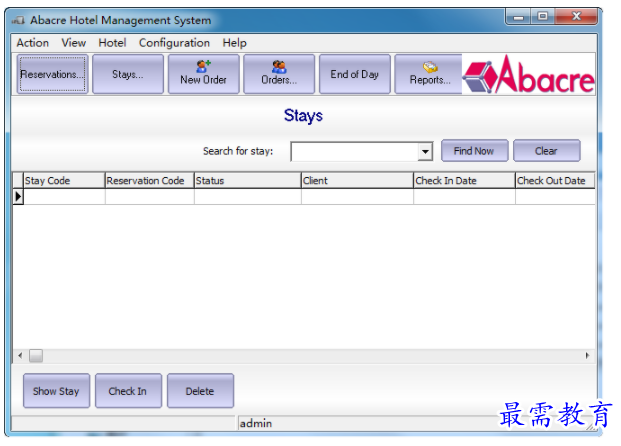Open the Reports icon button

click(x=429, y=74)
